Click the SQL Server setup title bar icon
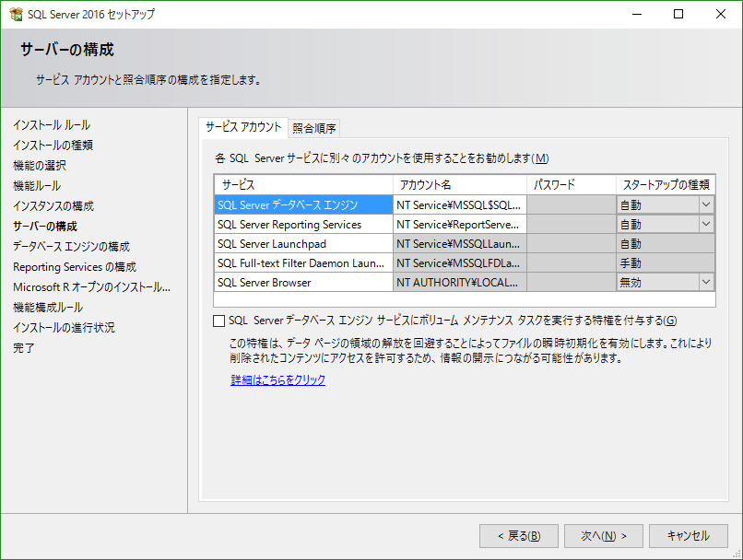This screenshot has height=560, width=743. pyautogui.click(x=15, y=14)
